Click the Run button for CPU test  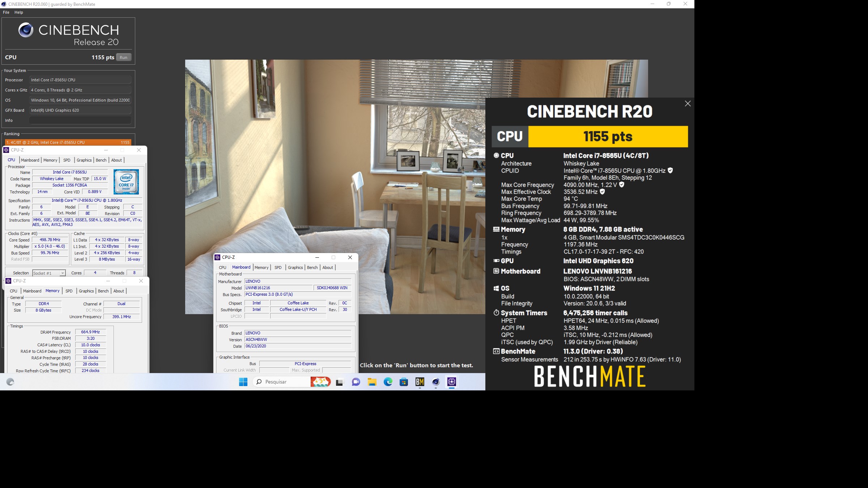tap(124, 57)
